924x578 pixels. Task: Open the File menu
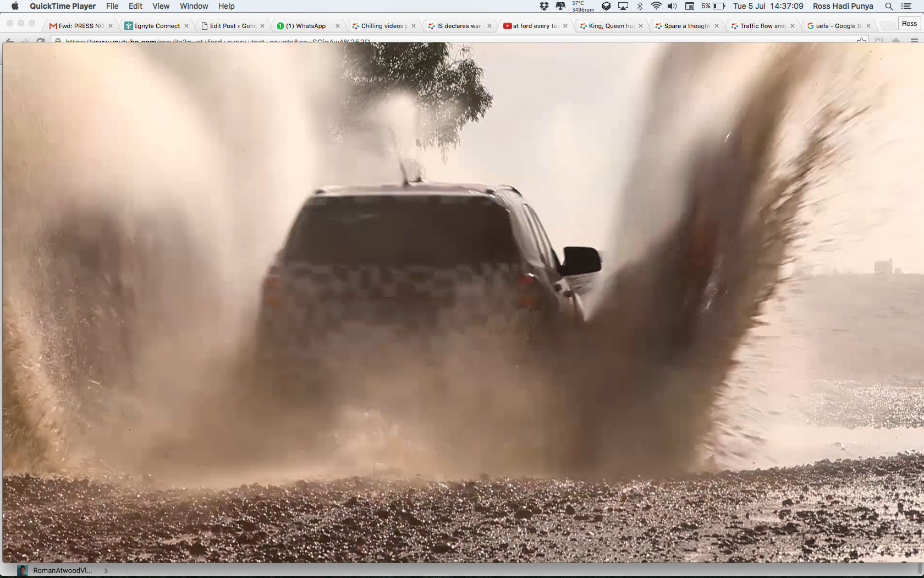112,6
